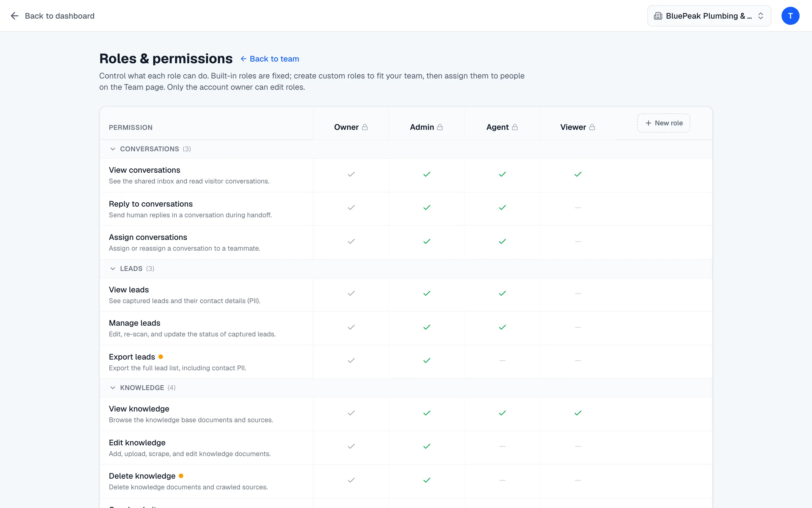Click the orange dot beside Export leads
812x508 pixels.
pyautogui.click(x=161, y=356)
